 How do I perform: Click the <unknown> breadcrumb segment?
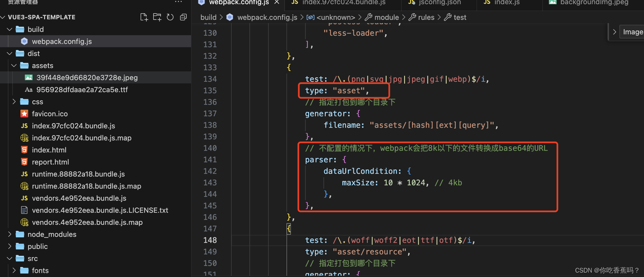(x=336, y=17)
